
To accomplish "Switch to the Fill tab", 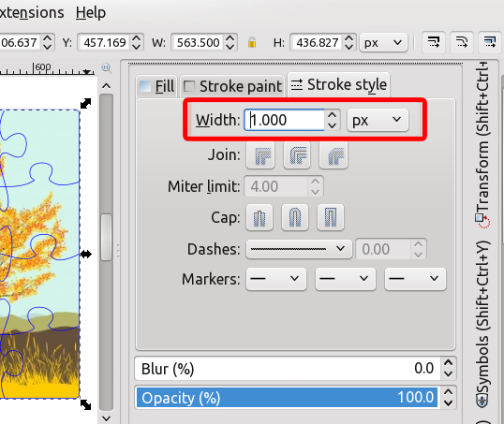I will point(156,86).
